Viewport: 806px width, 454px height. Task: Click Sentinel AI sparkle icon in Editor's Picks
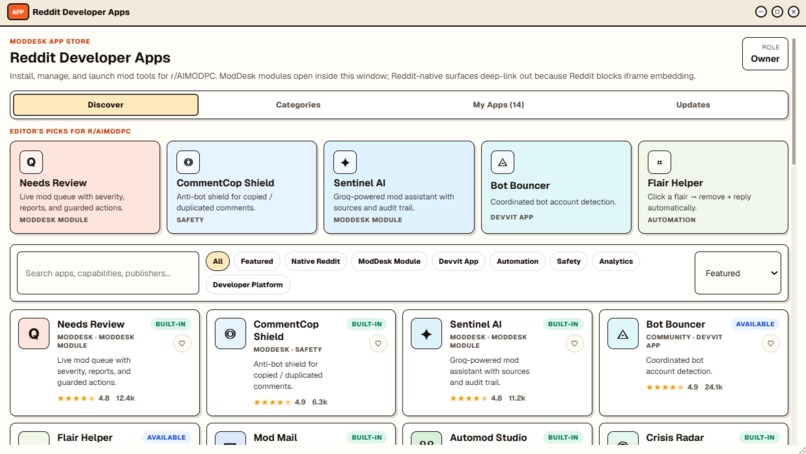coord(345,162)
